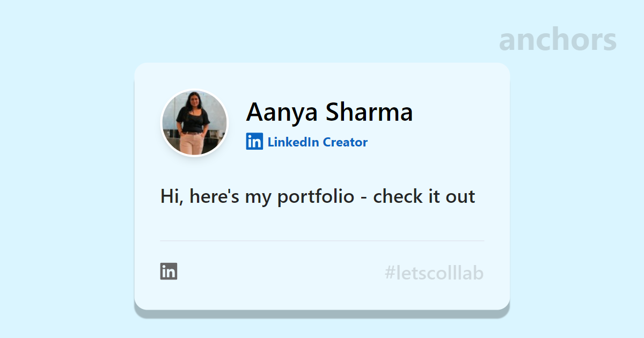Click the word "my" in the bio
This screenshot has width=644, height=338.
(x=258, y=197)
